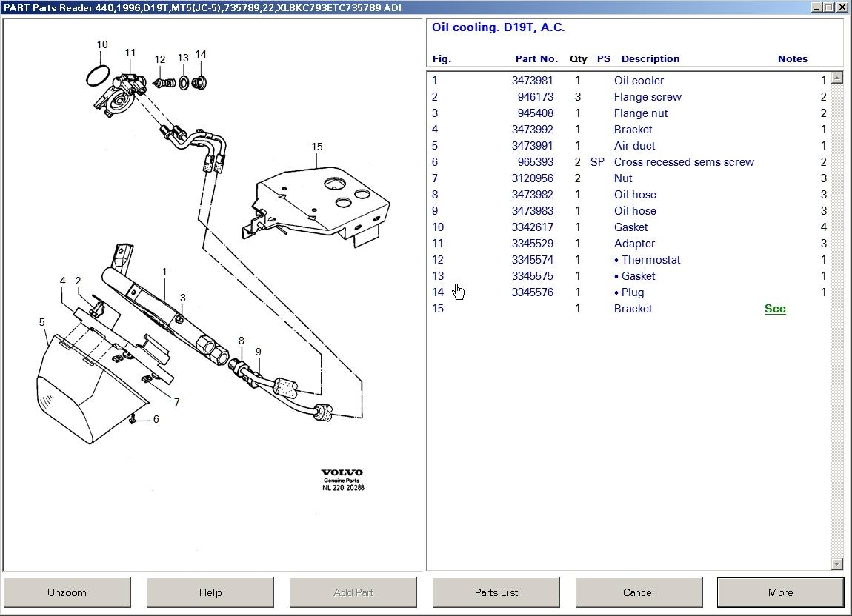Click part number 965393
This screenshot has height=616, width=852.
pyautogui.click(x=535, y=162)
